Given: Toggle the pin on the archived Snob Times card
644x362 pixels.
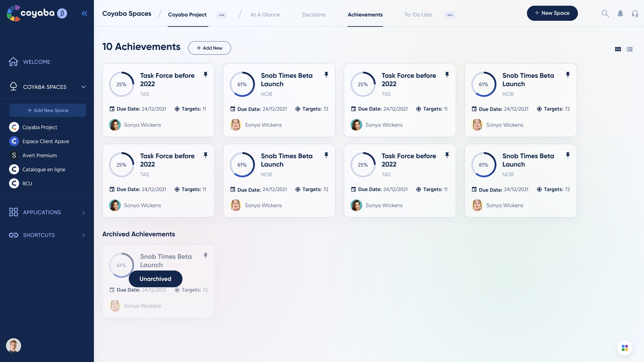Looking at the screenshot, I should 205,256.
